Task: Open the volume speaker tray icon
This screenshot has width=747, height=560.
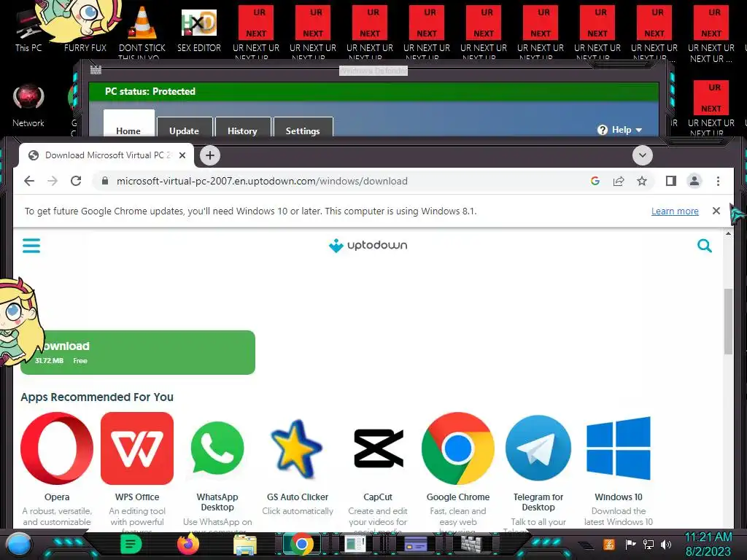Action: 666,545
